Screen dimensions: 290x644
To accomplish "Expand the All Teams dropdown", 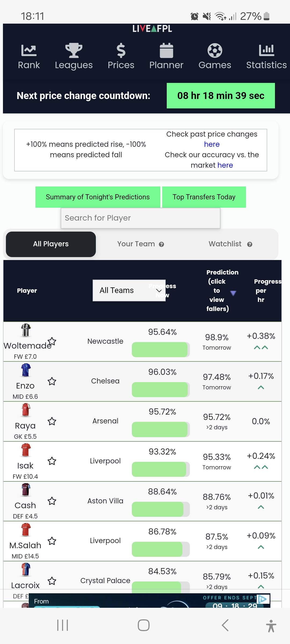I will coord(129,291).
